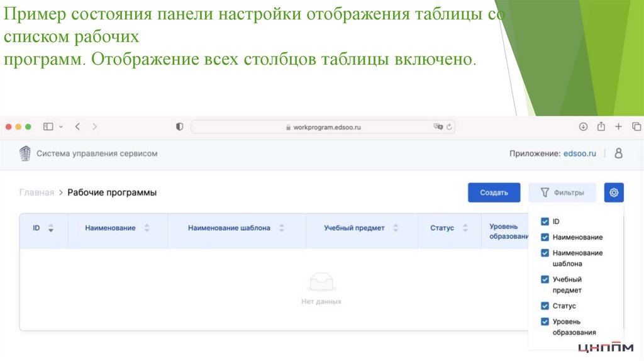
Task: Sort by Учебный предмет column arrows
Action: (x=396, y=228)
